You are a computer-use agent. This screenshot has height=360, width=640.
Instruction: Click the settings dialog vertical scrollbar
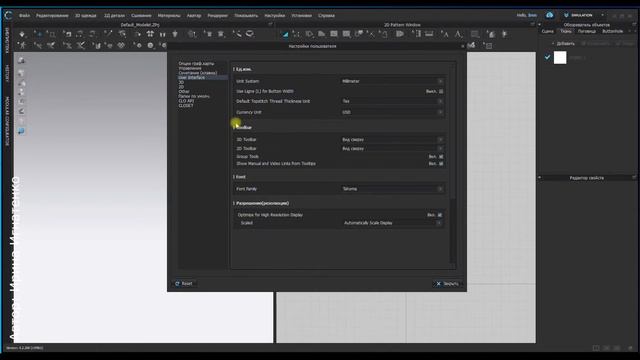click(x=452, y=231)
